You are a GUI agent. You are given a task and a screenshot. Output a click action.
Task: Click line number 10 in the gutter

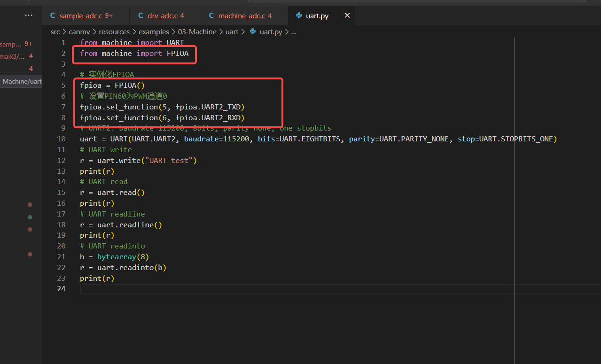coord(61,139)
